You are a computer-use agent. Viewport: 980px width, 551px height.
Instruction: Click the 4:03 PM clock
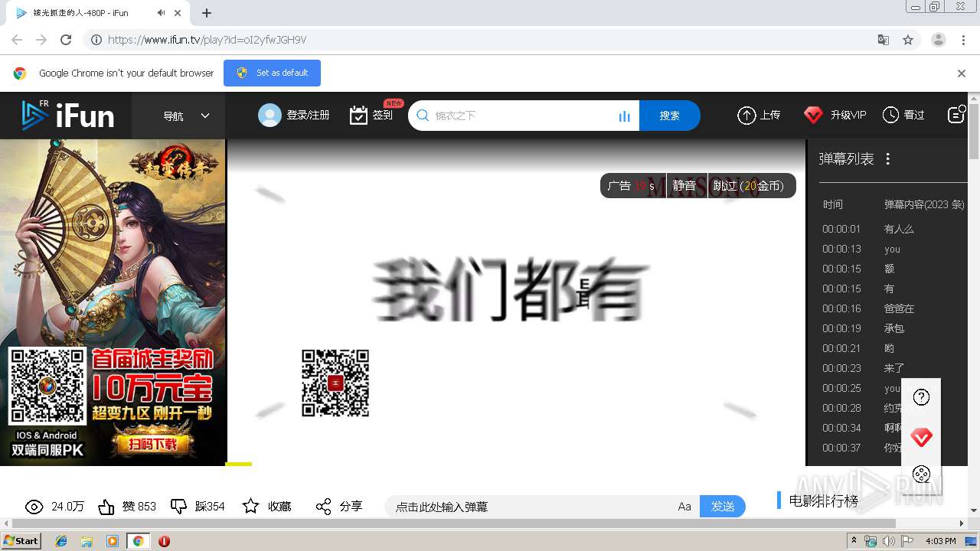(x=941, y=541)
